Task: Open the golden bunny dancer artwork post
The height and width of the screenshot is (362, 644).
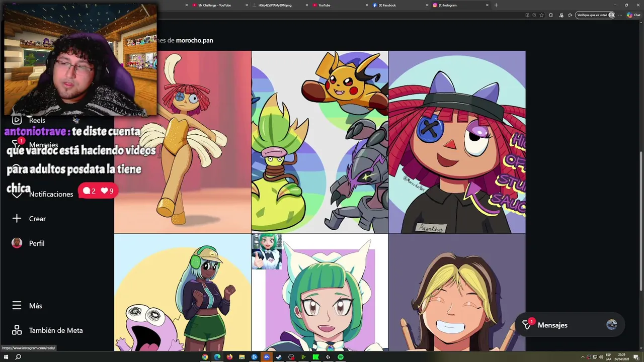Action: [x=183, y=142]
